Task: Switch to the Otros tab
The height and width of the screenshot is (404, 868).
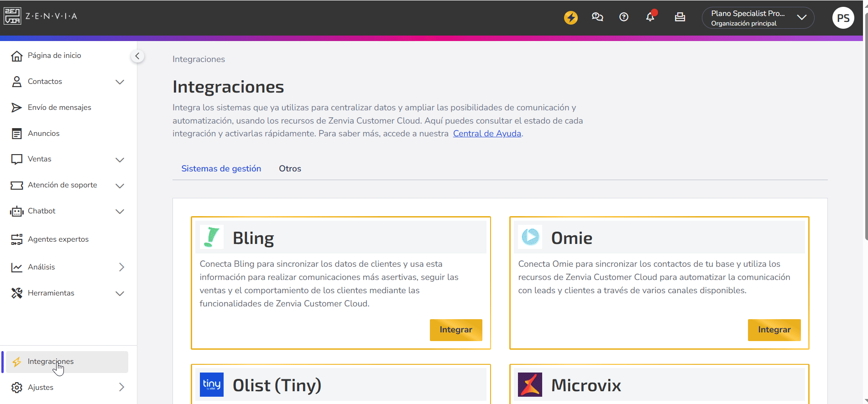Action: tap(290, 169)
